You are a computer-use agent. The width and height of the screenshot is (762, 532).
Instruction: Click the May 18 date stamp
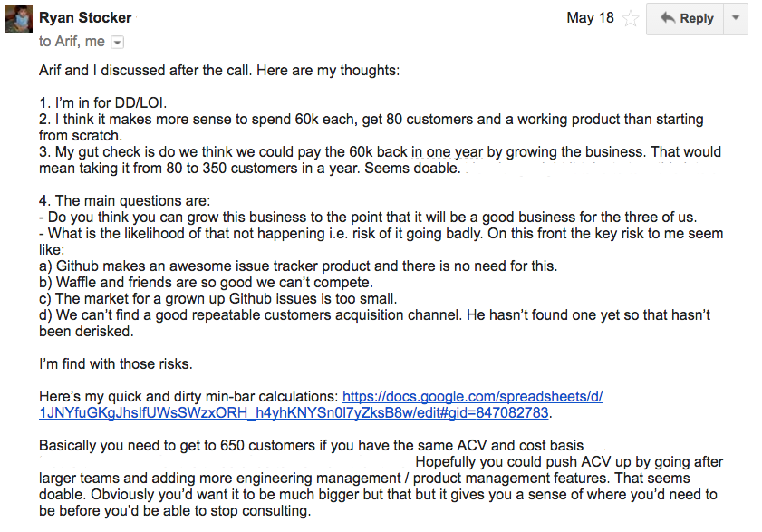(x=590, y=18)
